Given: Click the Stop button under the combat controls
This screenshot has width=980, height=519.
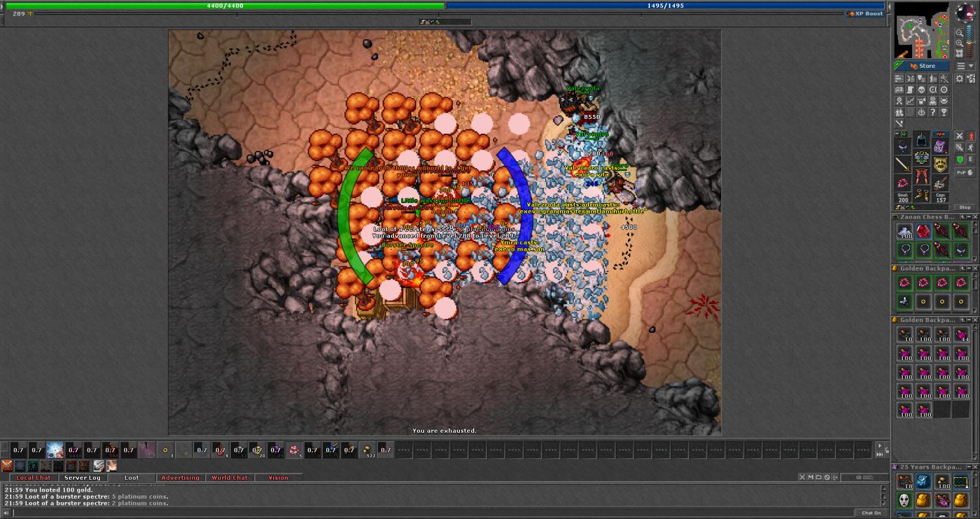Looking at the screenshot, I should 965,207.
